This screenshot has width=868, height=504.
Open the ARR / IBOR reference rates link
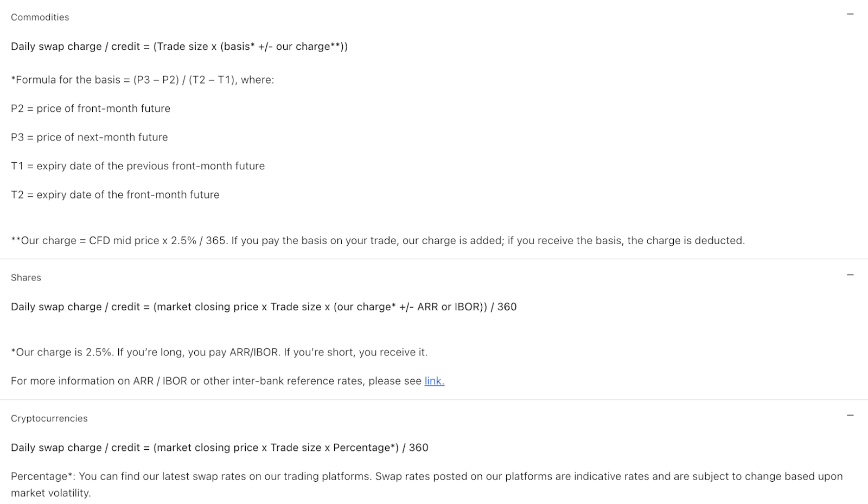click(435, 381)
